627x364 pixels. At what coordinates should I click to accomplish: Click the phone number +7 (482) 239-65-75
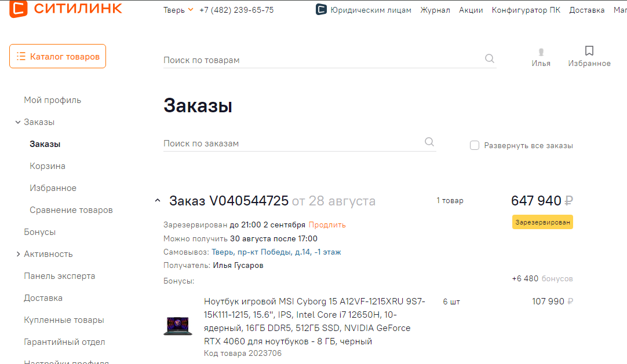(236, 10)
